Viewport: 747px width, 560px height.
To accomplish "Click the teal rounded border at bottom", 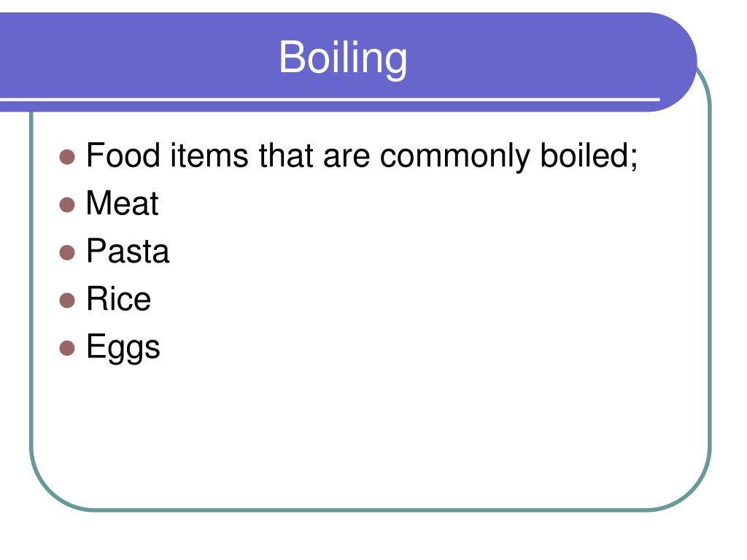I will [371, 510].
